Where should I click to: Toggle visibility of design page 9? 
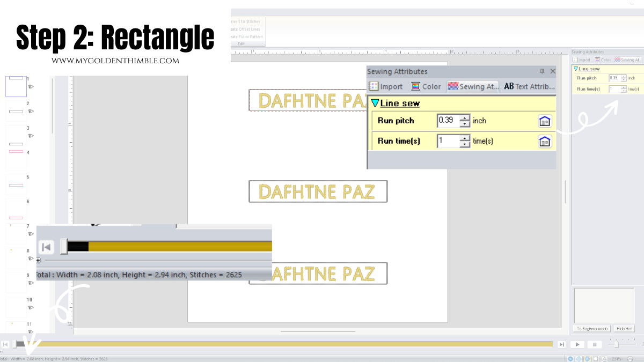tap(31, 282)
